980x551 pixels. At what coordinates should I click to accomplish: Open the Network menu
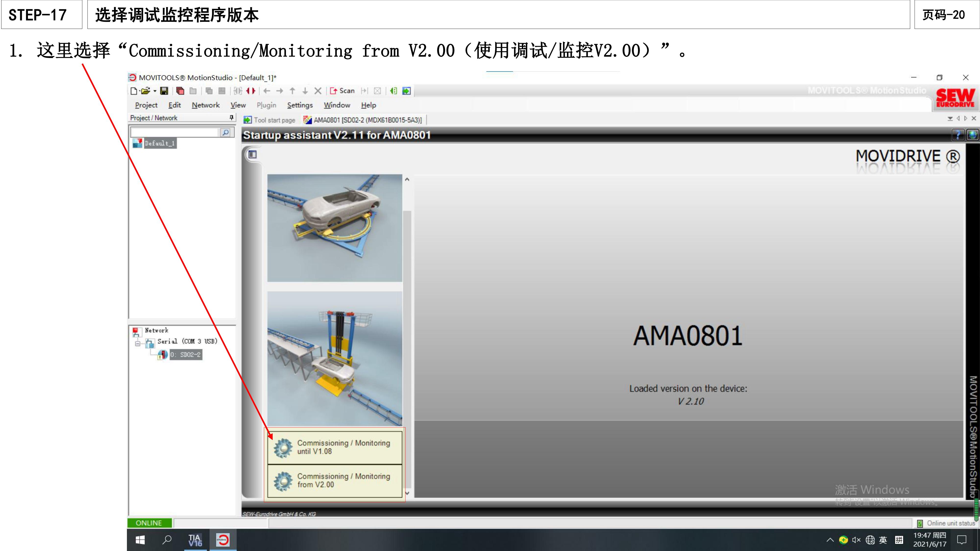coord(206,105)
